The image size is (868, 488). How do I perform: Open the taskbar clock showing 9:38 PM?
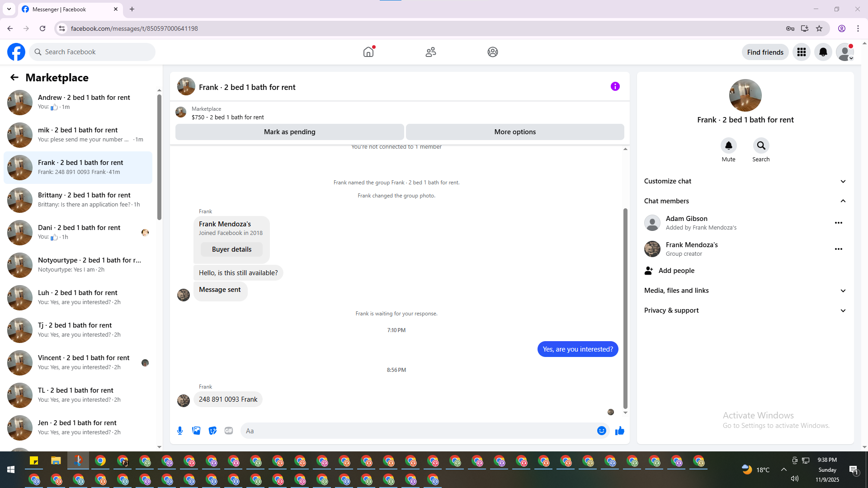[827, 470]
